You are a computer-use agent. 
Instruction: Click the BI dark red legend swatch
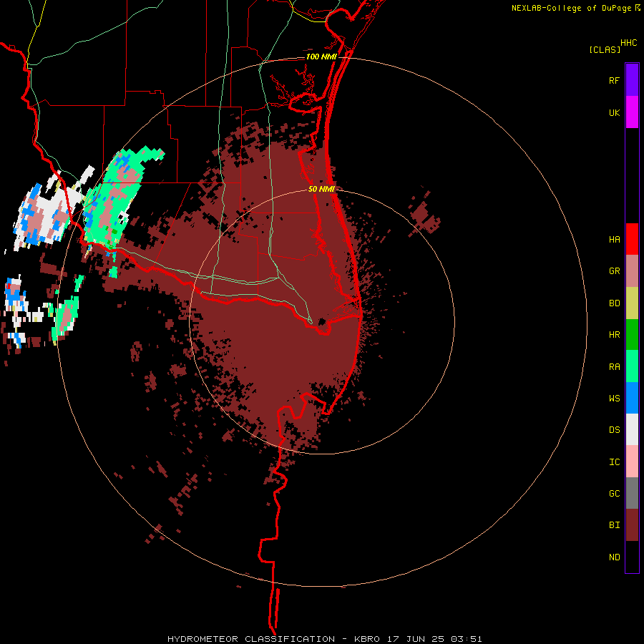632,525
